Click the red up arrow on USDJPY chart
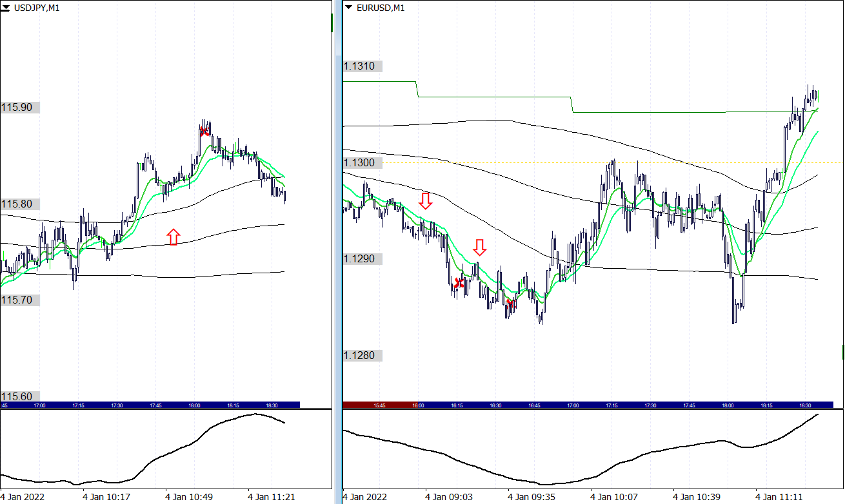Image resolution: width=845 pixels, height=504 pixels. coord(173,237)
